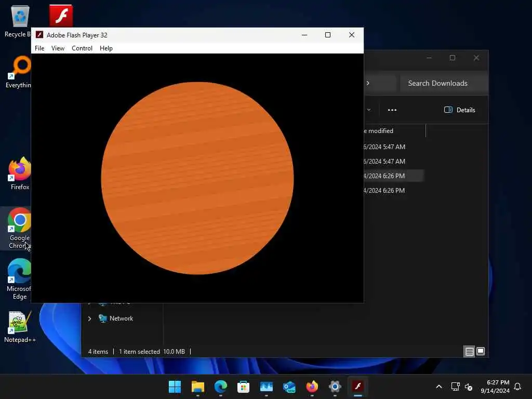532x399 pixels.
Task: Click the muted volume tray icon
Action: point(469,387)
